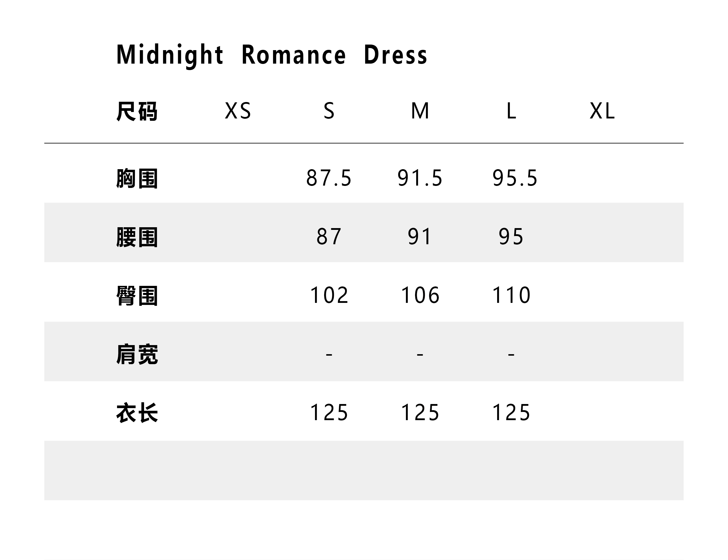Click the 87.5 bust value
The width and height of the screenshot is (728, 560).
[329, 178]
